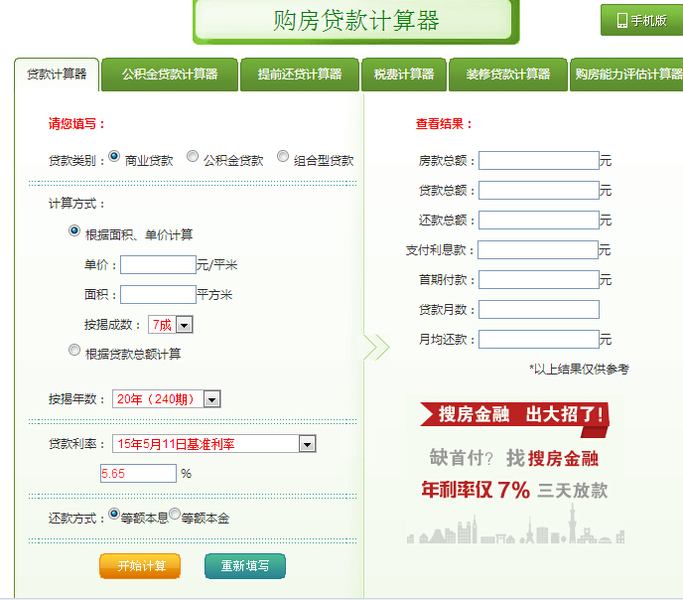The image size is (683, 600).
Task: Open the 搜房金融 advertisement banner
Action: (x=515, y=471)
